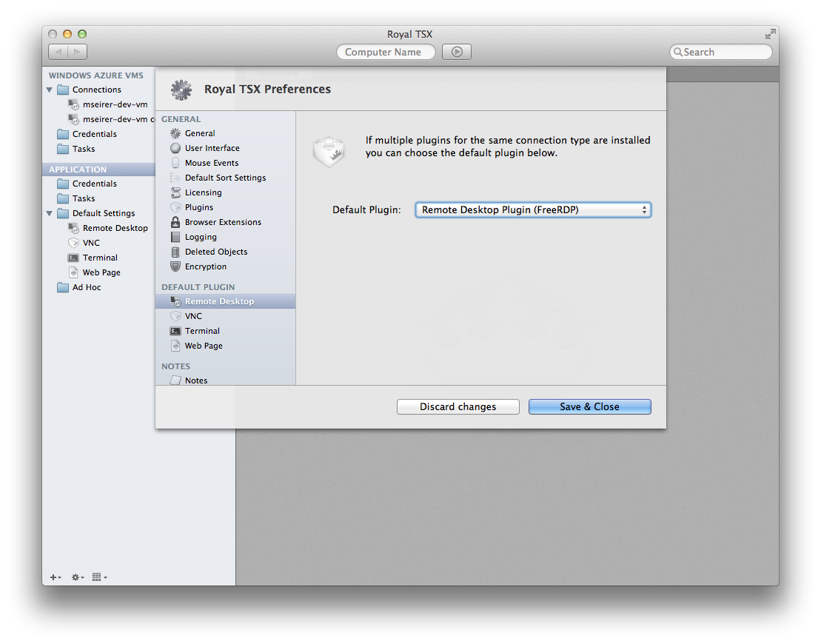The height and width of the screenshot is (644, 821).
Task: Click Terminal icon under Default Plugin
Action: (175, 331)
